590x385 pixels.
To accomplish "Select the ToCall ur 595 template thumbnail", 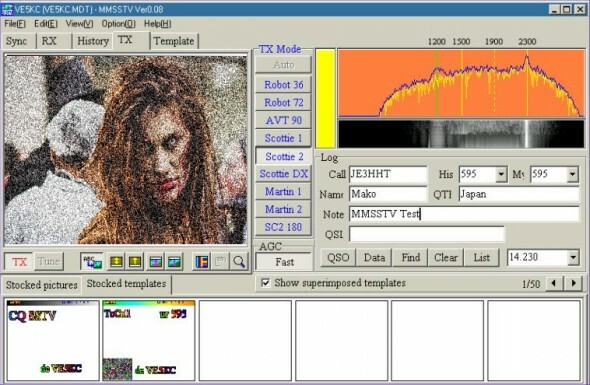I will pyautogui.click(x=149, y=341).
